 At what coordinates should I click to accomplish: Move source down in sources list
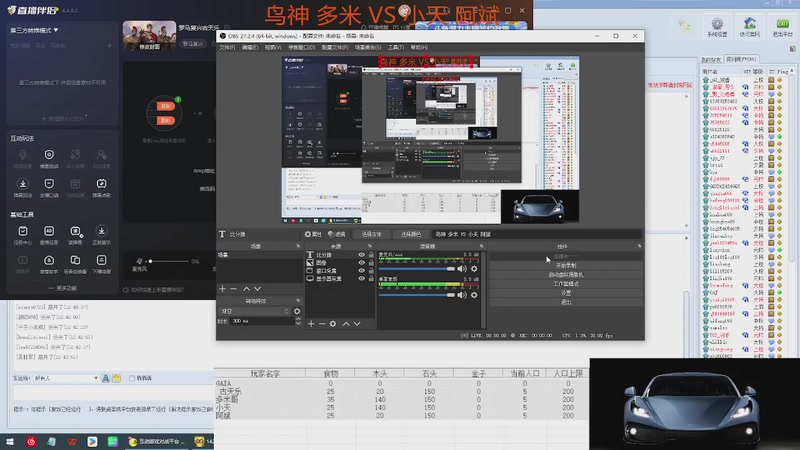point(357,323)
